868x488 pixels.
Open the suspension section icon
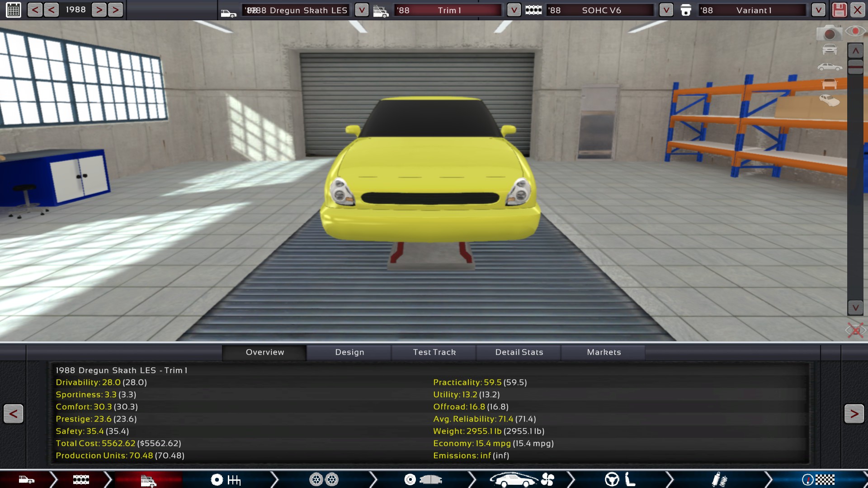coord(719,479)
